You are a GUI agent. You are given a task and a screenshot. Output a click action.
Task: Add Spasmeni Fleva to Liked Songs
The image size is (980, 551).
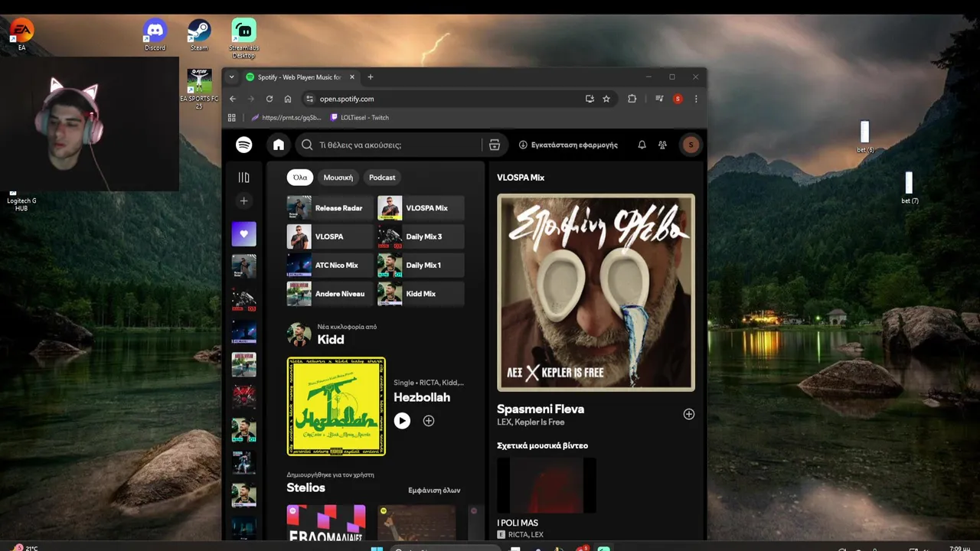click(x=689, y=414)
